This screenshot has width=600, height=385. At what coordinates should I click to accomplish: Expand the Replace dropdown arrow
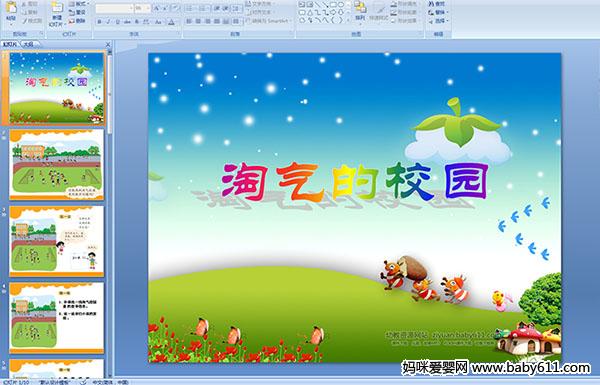click(x=447, y=12)
